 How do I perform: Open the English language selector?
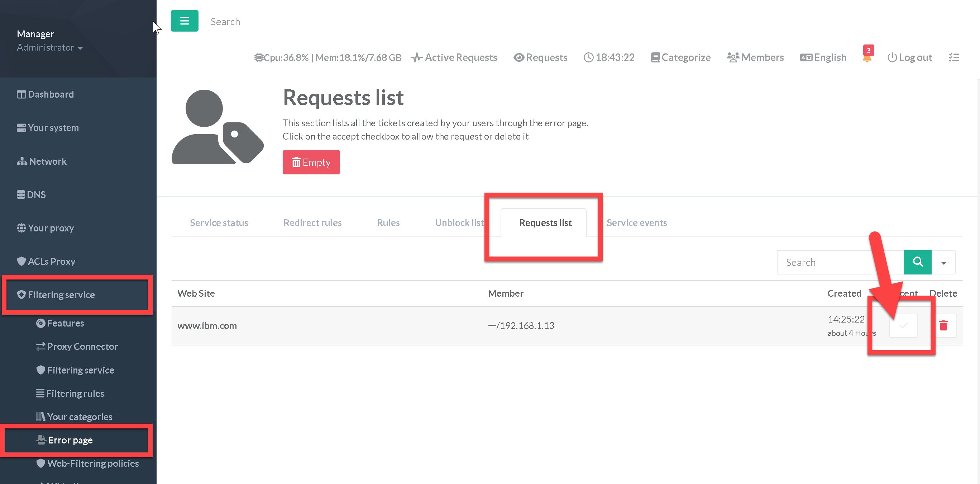tap(823, 57)
